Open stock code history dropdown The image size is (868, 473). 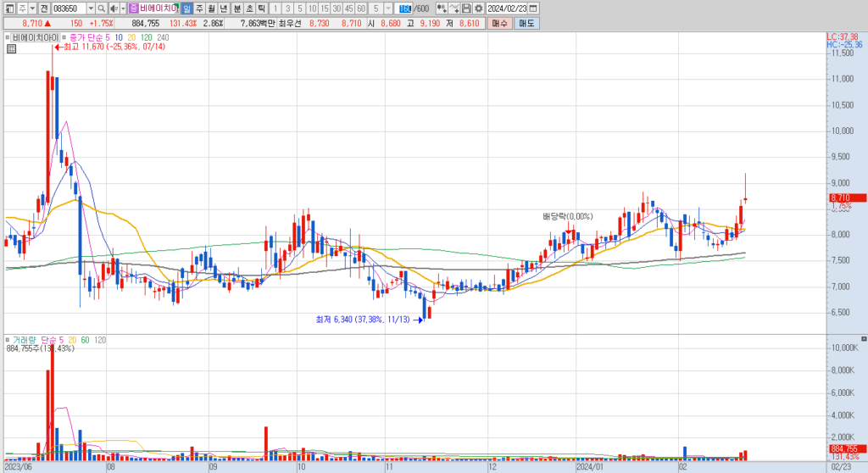pyautogui.click(x=91, y=8)
